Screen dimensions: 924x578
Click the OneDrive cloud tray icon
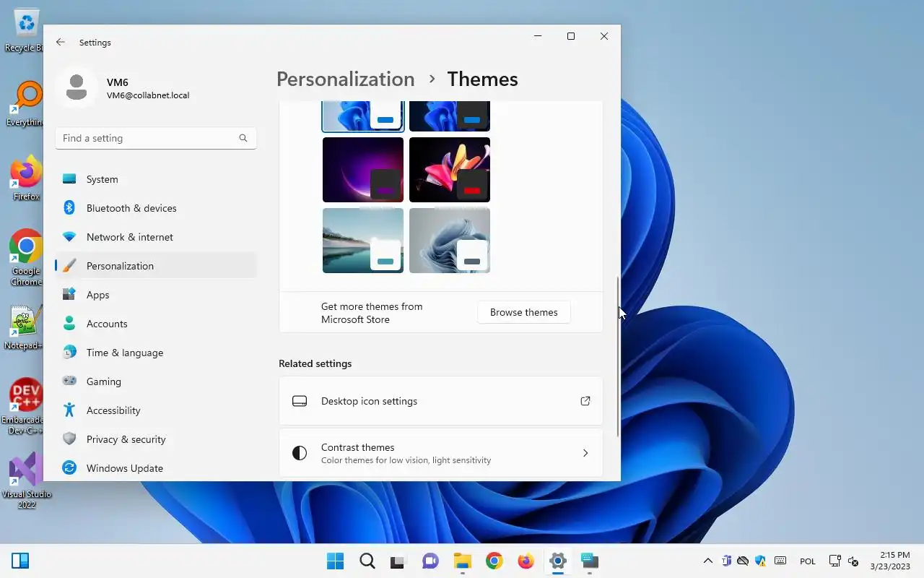(743, 561)
